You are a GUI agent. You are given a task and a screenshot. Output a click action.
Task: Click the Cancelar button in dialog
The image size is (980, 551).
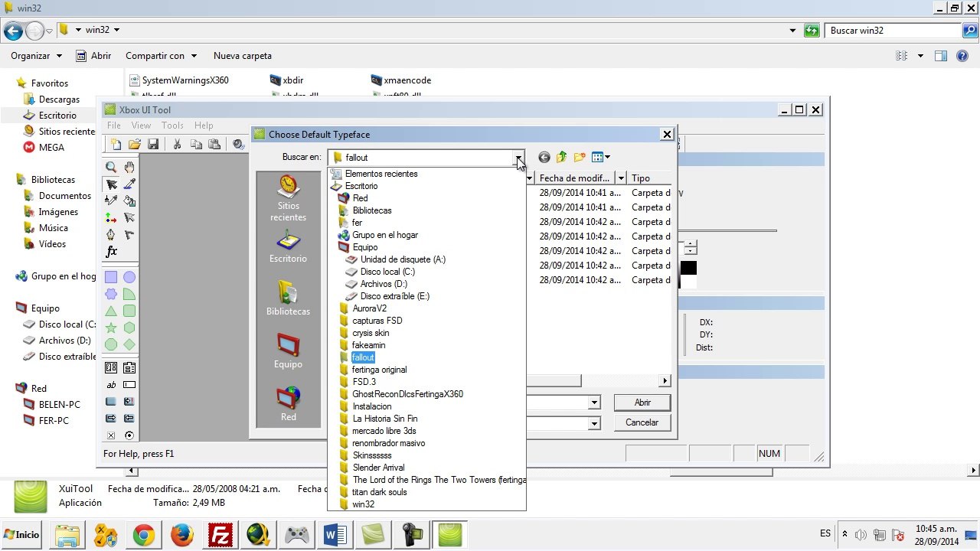pyautogui.click(x=642, y=422)
